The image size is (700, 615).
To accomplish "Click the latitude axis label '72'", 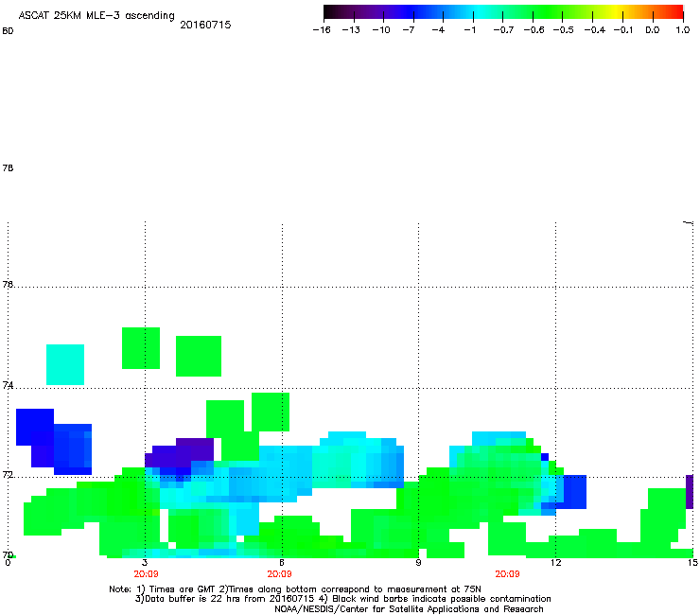I will (8, 475).
